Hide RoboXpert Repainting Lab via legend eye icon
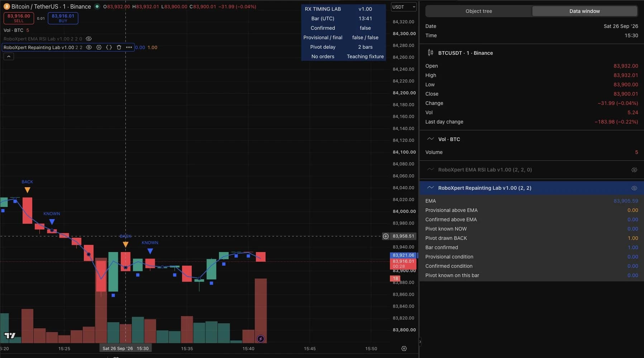 89,47
